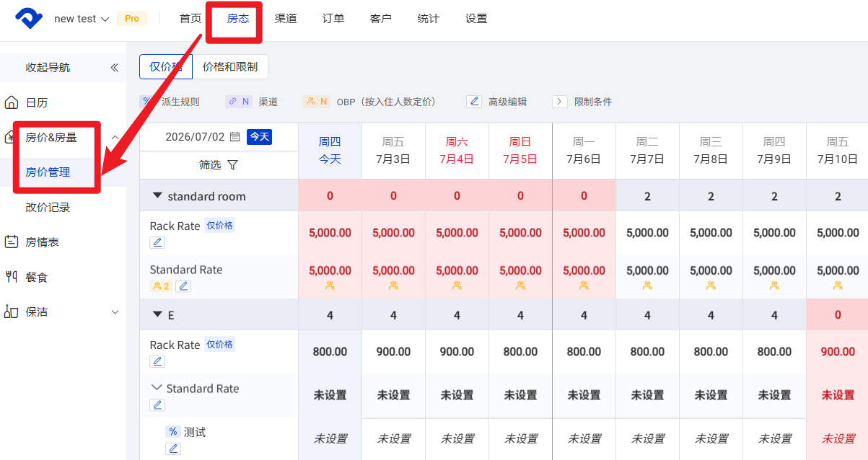
Task: Switch to the 仅价格 tab
Action: pos(166,67)
